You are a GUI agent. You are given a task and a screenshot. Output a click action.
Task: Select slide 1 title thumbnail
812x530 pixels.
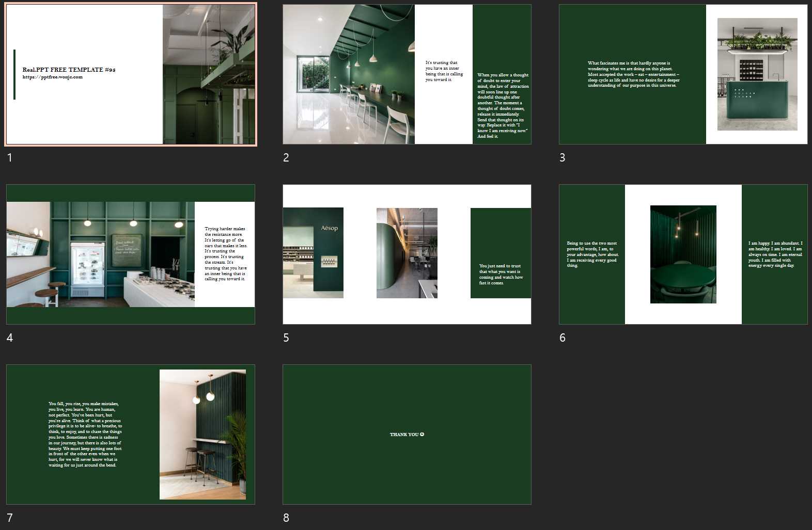tap(131, 74)
